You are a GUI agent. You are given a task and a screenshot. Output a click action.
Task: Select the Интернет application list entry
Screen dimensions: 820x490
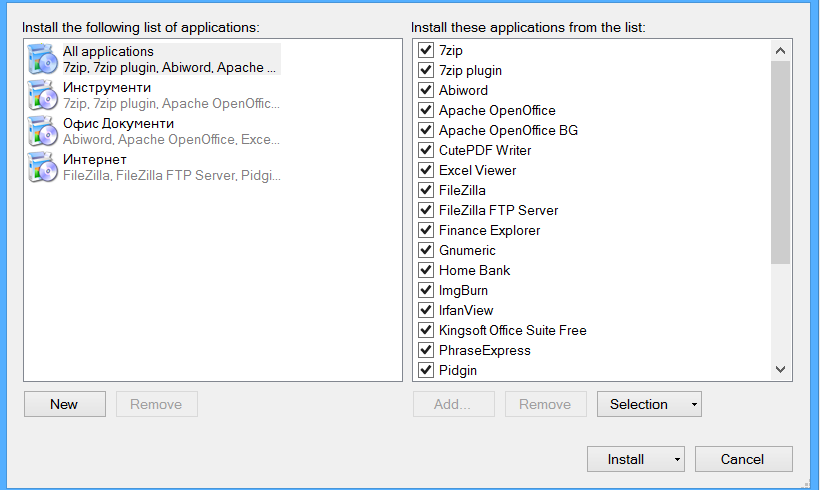[x=154, y=167]
